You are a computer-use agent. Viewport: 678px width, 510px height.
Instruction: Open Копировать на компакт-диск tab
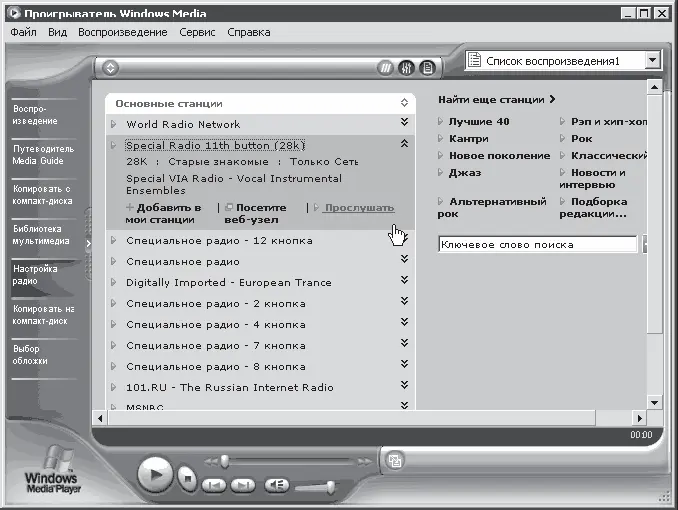[x=43, y=315]
